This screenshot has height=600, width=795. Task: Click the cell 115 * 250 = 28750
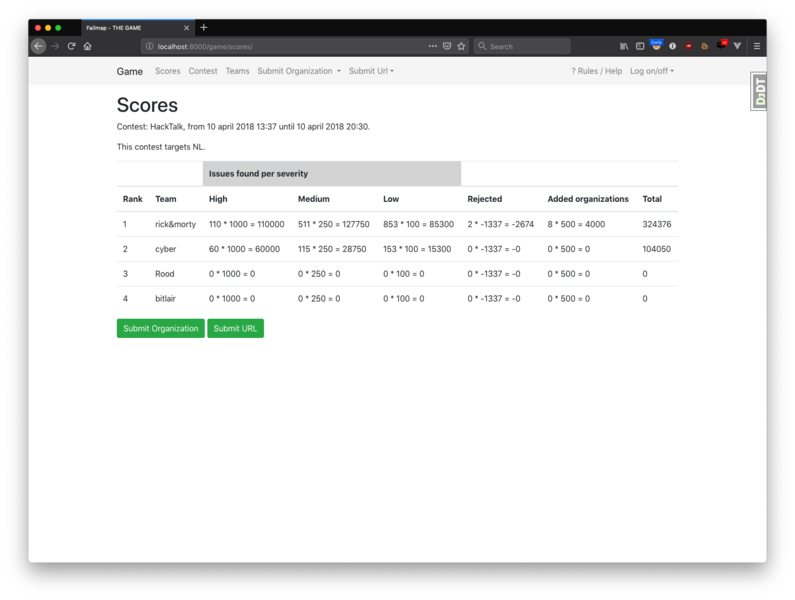[332, 249]
